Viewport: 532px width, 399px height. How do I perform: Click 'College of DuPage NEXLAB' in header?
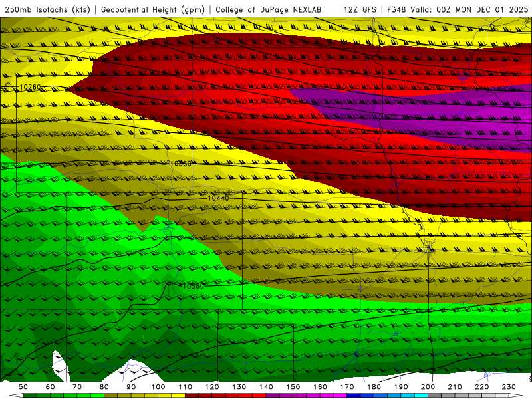pyautogui.click(x=268, y=9)
